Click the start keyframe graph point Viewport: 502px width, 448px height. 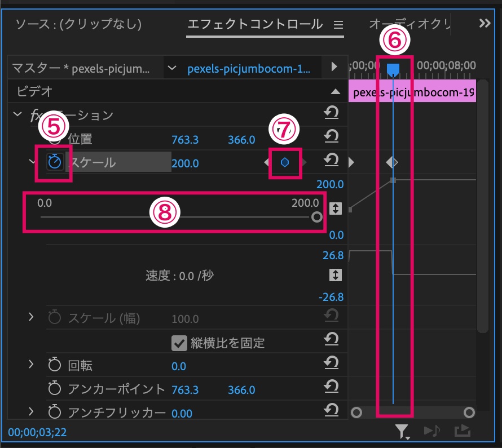350,210
